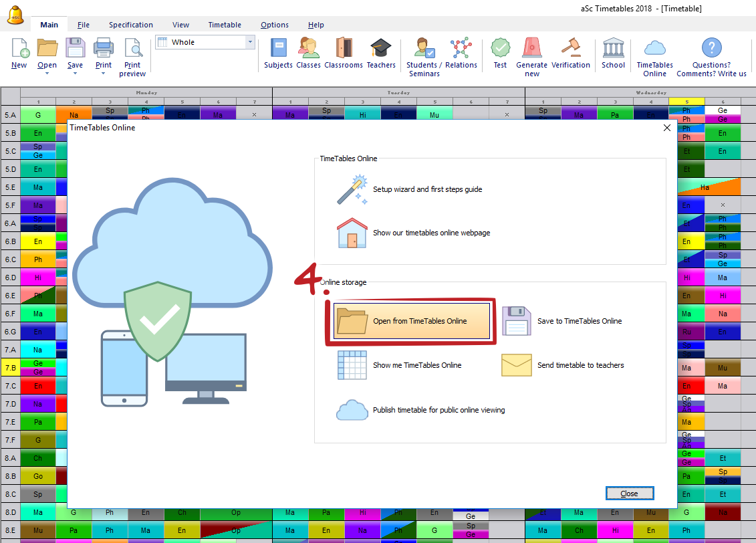Click Generate new siren icon
Screen dimensions: 756x543
coord(531,49)
